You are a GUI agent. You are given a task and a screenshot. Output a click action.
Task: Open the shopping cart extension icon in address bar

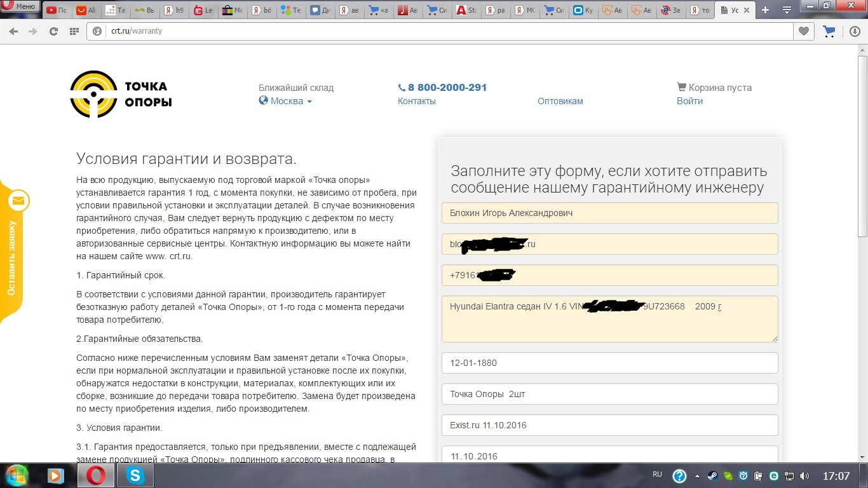coord(829,31)
